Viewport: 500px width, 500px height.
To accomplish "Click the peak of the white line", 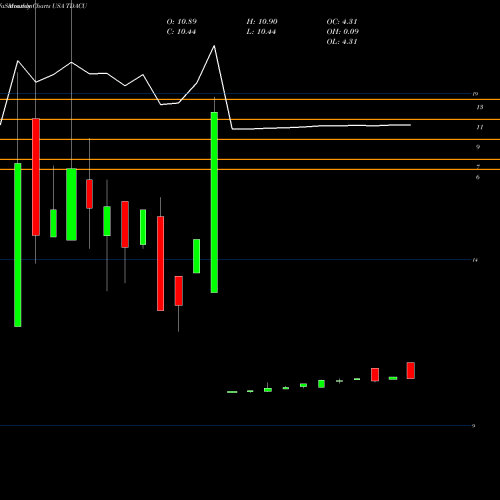I will (x=214, y=46).
